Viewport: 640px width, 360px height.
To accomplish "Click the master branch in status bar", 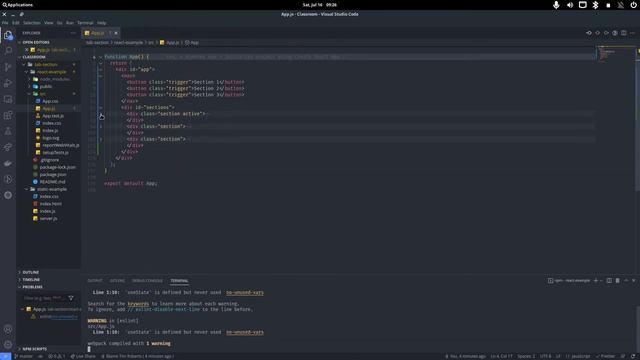I will coord(24,356).
